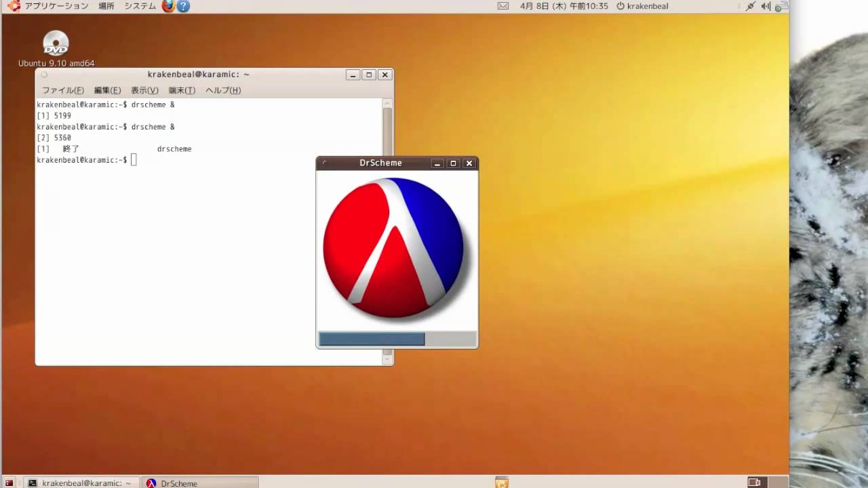Viewport: 868px width, 488px height.
Task: Click DrScheme window menu icon
Action: pos(325,163)
